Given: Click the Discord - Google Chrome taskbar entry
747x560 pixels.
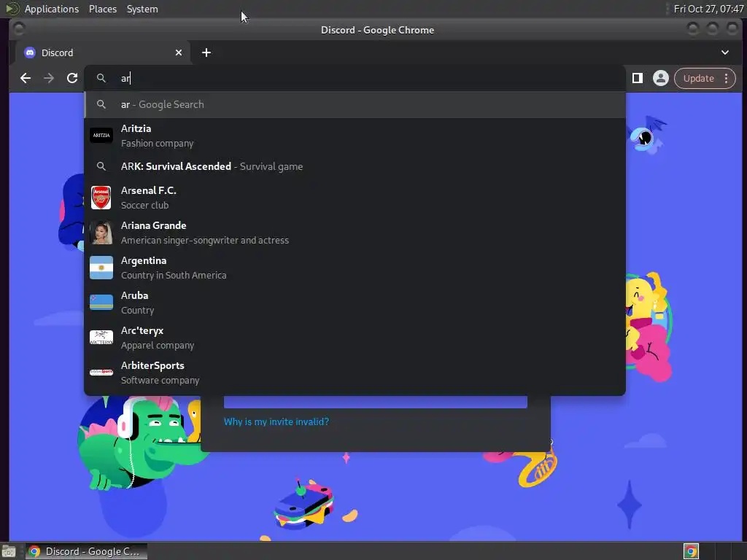Looking at the screenshot, I should (x=86, y=551).
